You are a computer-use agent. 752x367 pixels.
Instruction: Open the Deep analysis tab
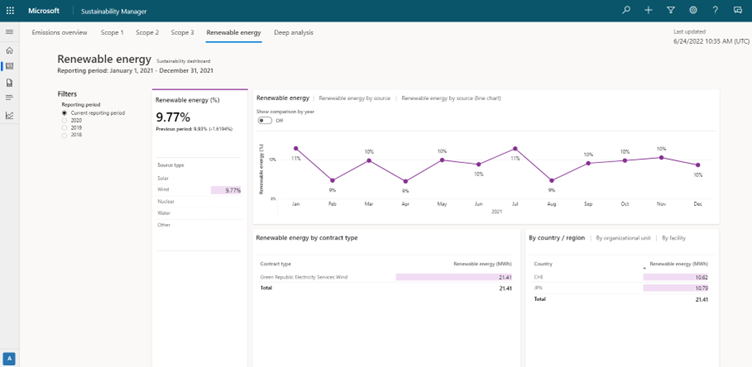point(294,33)
